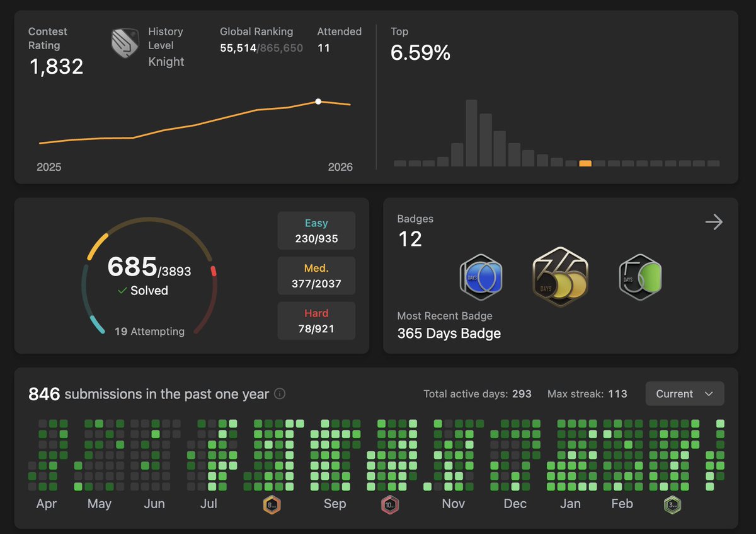Screen dimensions: 756x534
Task: Open the gold 365 Days badge
Action: (x=560, y=276)
